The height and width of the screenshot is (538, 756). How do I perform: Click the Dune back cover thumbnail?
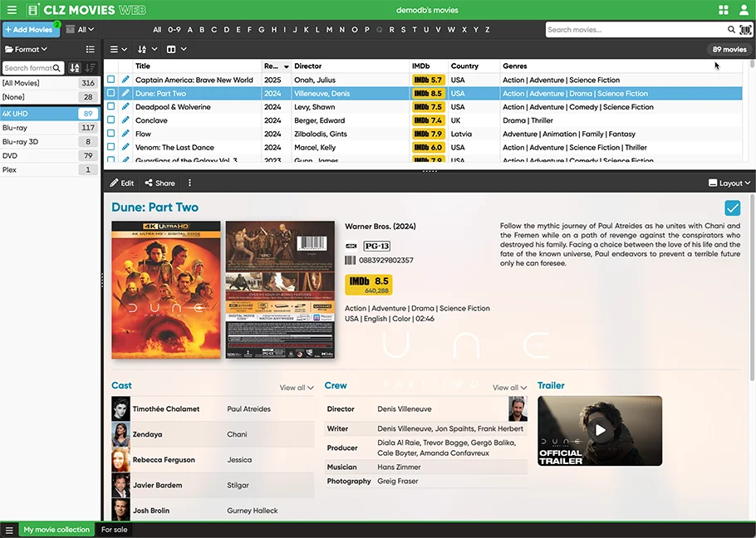(x=280, y=290)
